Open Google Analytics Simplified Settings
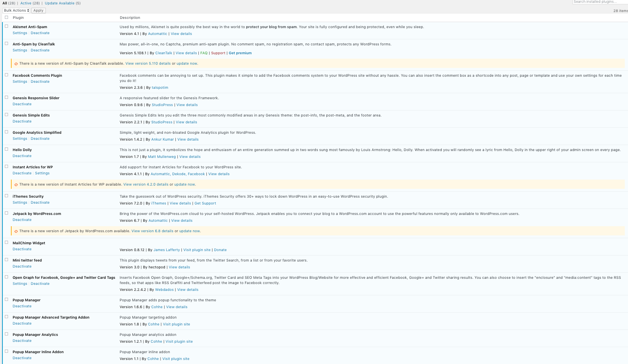The width and height of the screenshot is (628, 364). 20,139
